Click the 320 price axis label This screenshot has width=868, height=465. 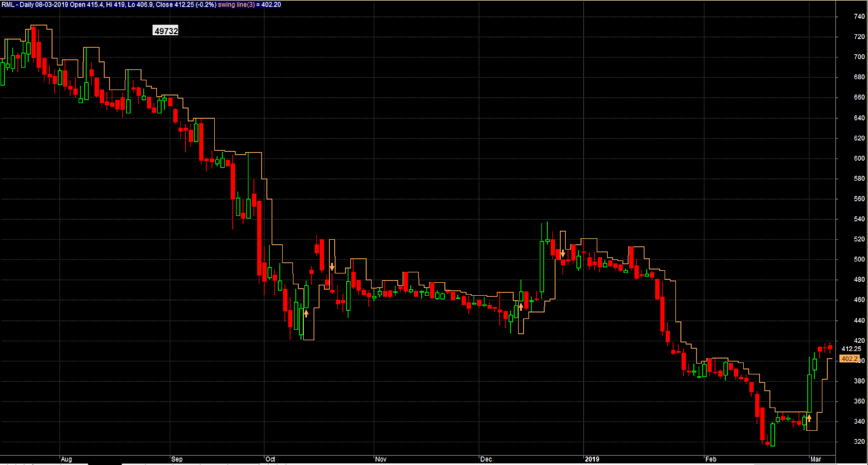[x=859, y=442]
